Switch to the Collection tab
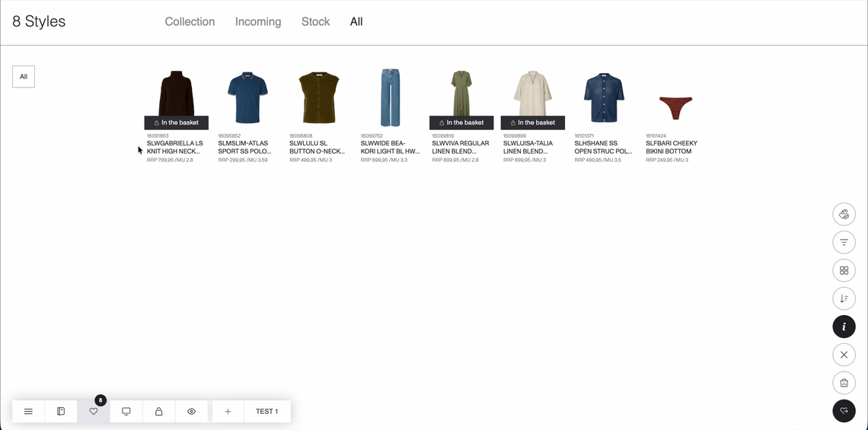Screen dimensions: 868x430 pos(190,22)
